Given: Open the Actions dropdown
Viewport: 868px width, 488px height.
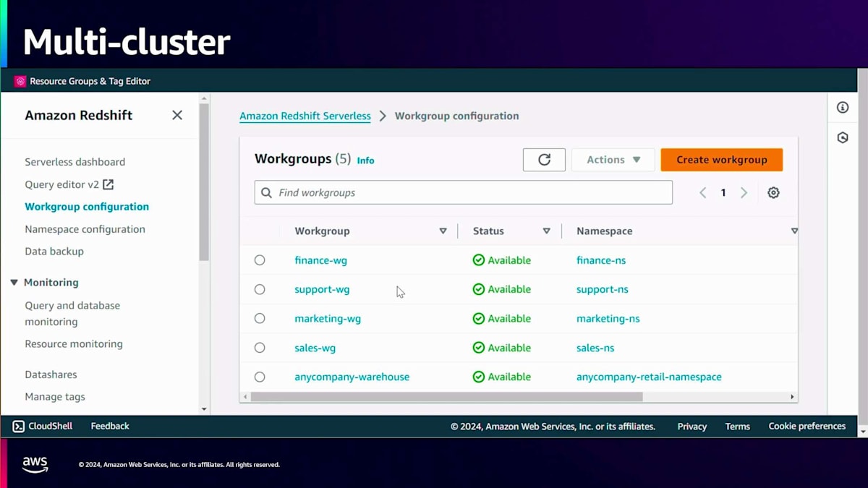Looking at the screenshot, I should [x=613, y=160].
